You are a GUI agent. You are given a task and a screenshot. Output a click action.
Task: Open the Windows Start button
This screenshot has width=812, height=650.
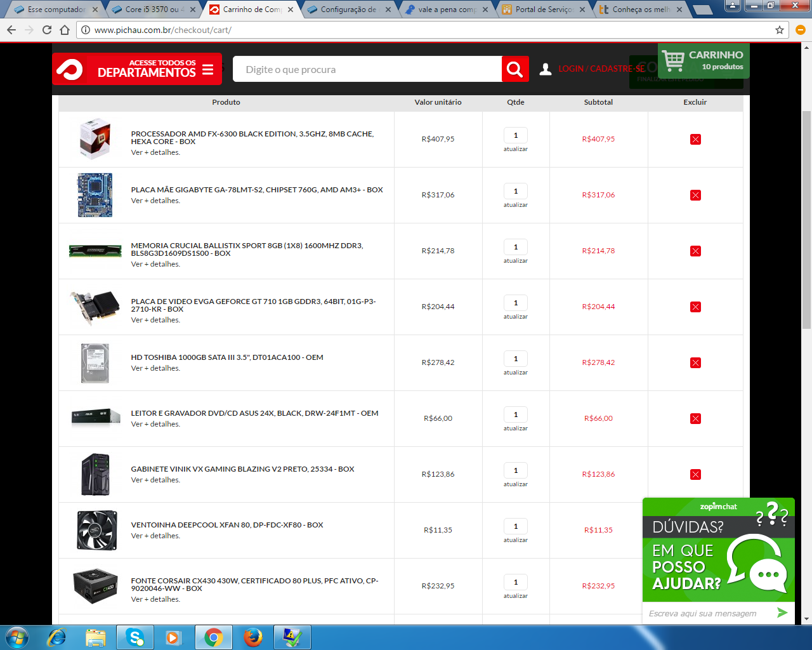tap(16, 637)
